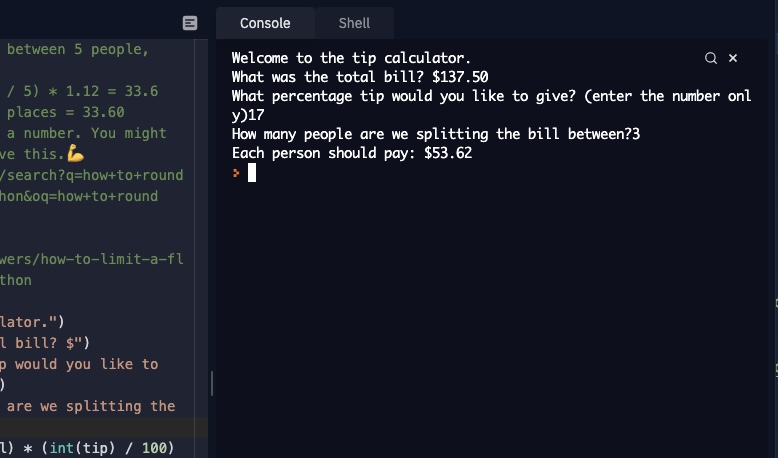778x458 pixels.
Task: Switch to the Shell tab
Action: pyautogui.click(x=354, y=23)
